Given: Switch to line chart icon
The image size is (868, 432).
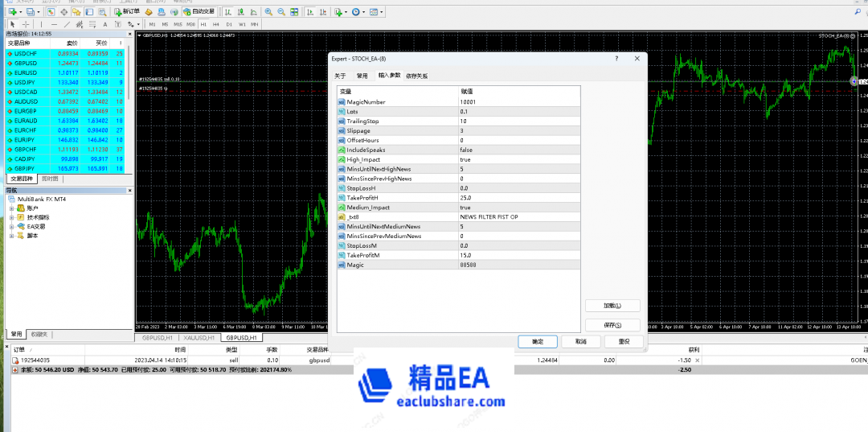Looking at the screenshot, I should [253, 11].
